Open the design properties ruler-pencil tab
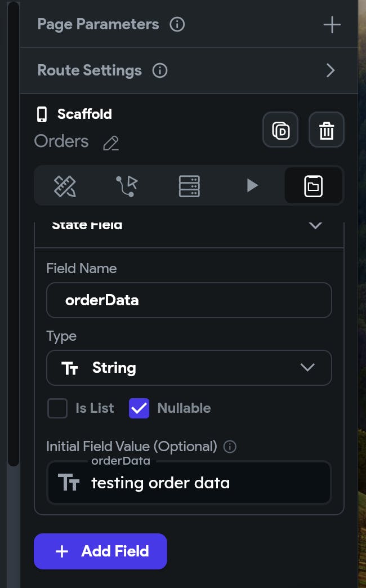Screen dimensions: 366x588 (65, 186)
